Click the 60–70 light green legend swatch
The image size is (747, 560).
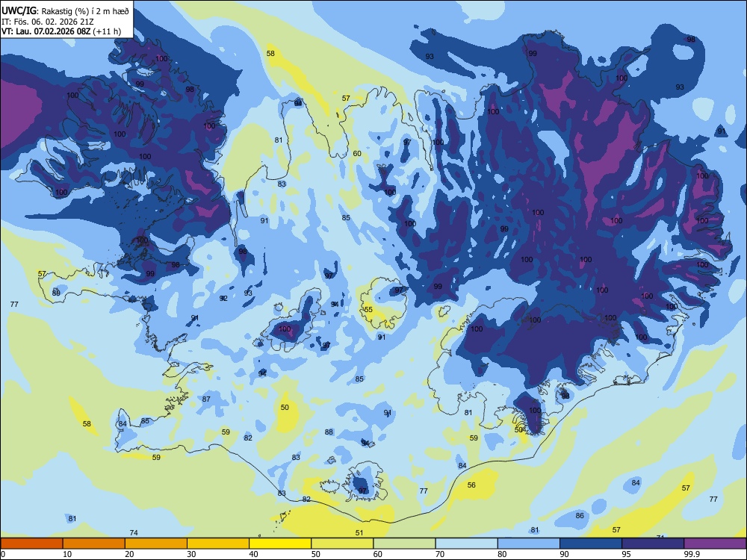click(x=404, y=544)
